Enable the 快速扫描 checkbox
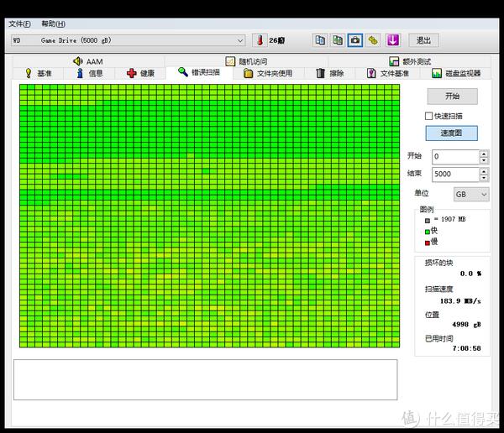 pos(429,116)
